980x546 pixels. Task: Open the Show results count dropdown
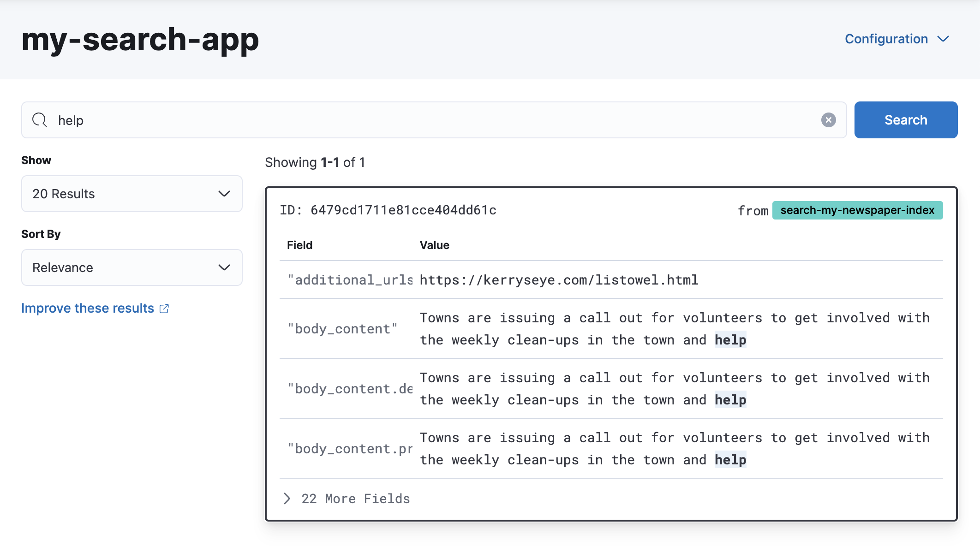131,194
